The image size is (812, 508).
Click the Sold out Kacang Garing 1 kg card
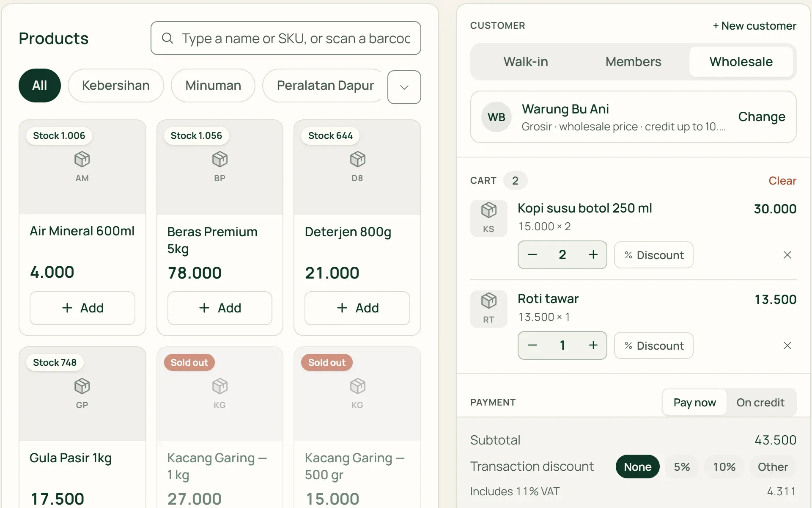tap(220, 428)
